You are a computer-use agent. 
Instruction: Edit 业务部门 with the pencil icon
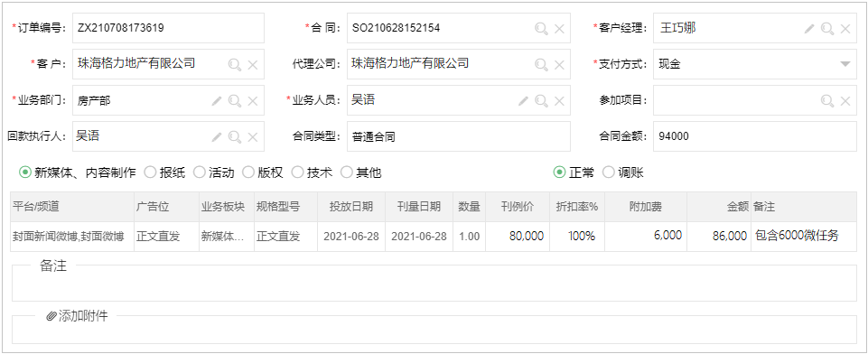217,100
